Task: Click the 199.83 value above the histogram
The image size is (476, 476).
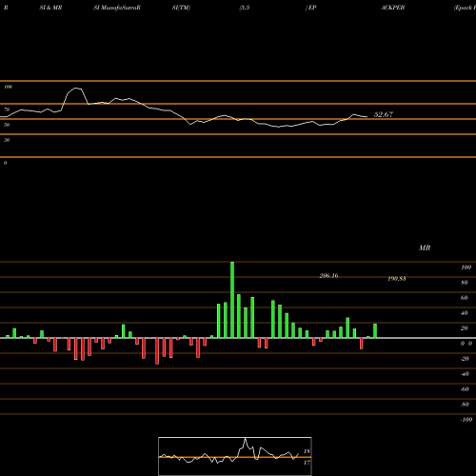Action: [397, 279]
